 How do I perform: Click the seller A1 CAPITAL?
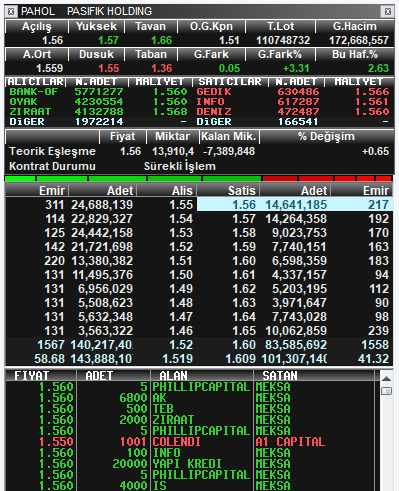[x=290, y=442]
